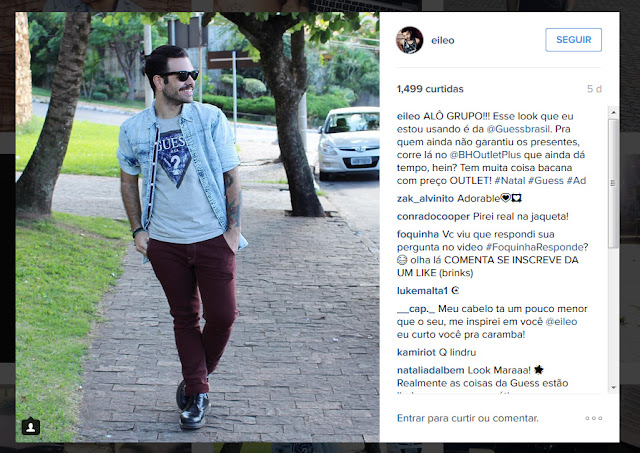
Task: Open the @BHOutletPlus mention link
Action: [x=485, y=155]
